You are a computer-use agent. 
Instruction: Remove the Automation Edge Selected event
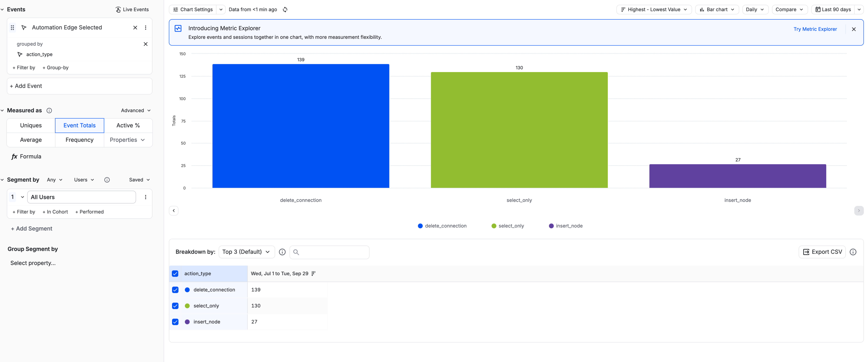pyautogui.click(x=135, y=28)
